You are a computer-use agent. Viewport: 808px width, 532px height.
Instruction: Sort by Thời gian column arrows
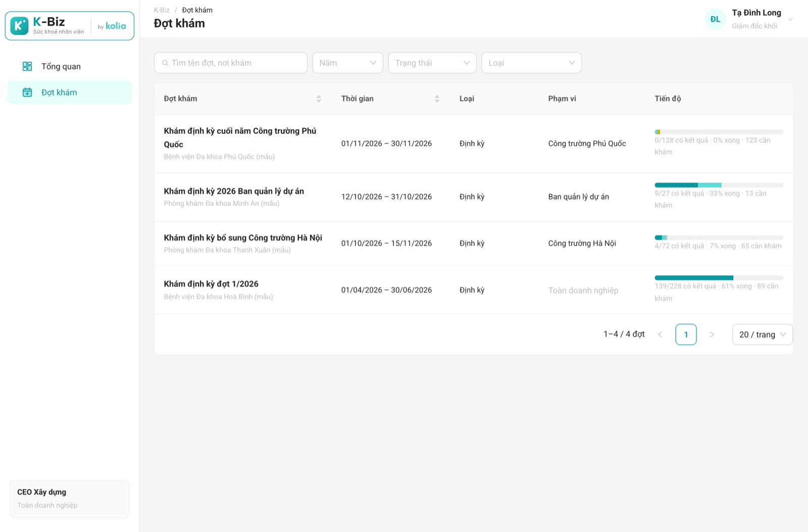click(x=437, y=99)
